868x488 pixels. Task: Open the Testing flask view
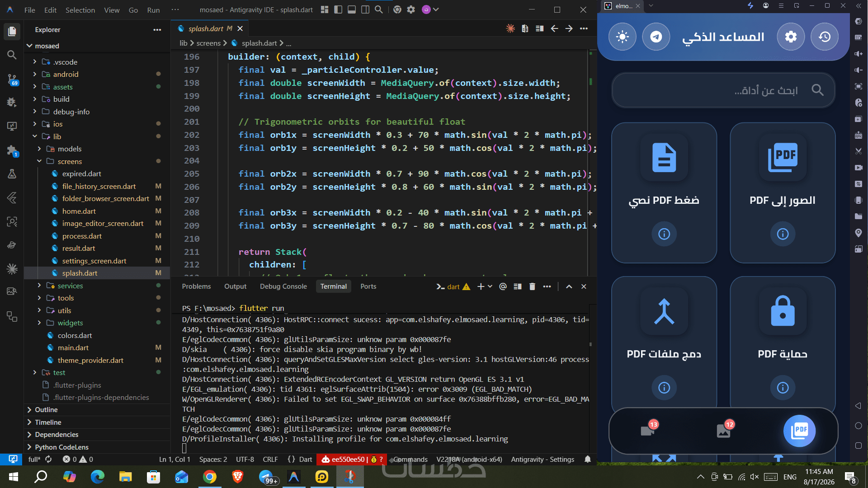pos(12,174)
